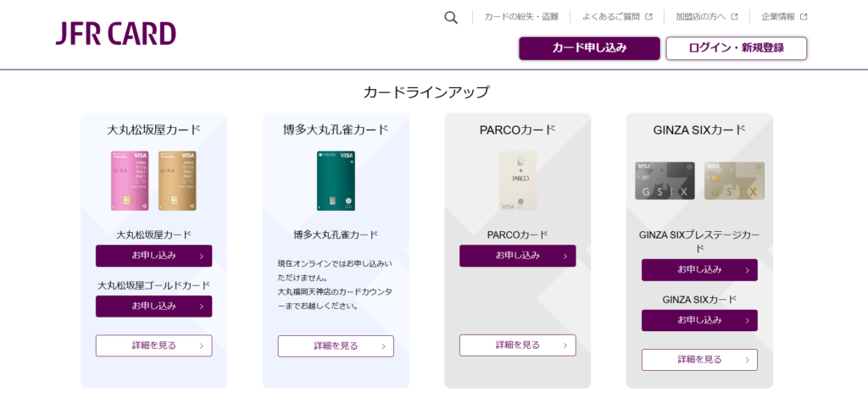The width and height of the screenshot is (868, 403).
Task: Click the カード申し込み button
Action: pos(590,48)
